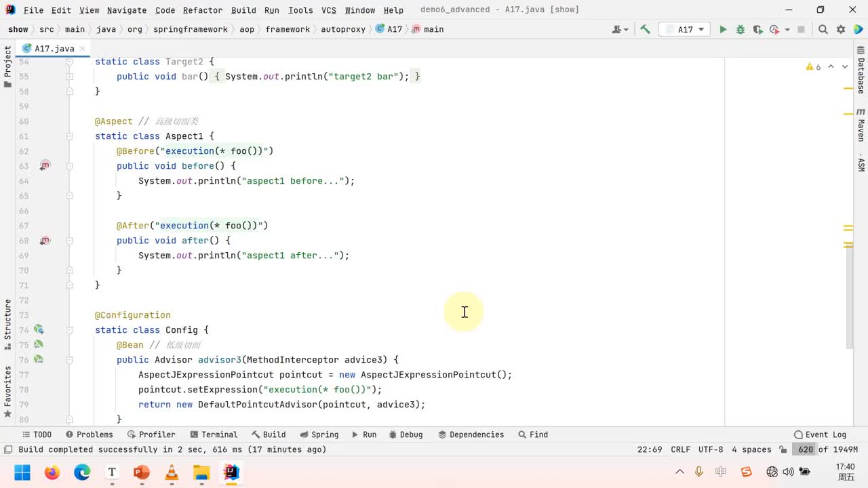
Task: Open the Windows Start menu
Action: coord(22,472)
